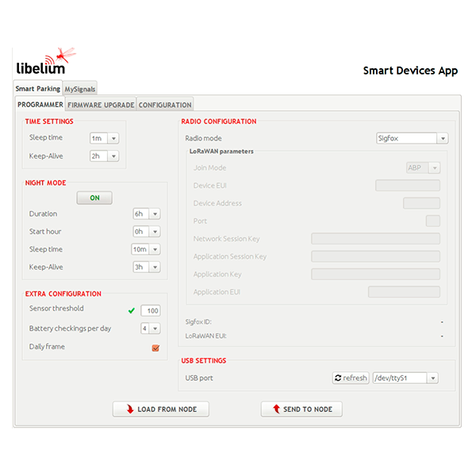Open the Time Settings Keep-Alive dropdown

click(104, 156)
